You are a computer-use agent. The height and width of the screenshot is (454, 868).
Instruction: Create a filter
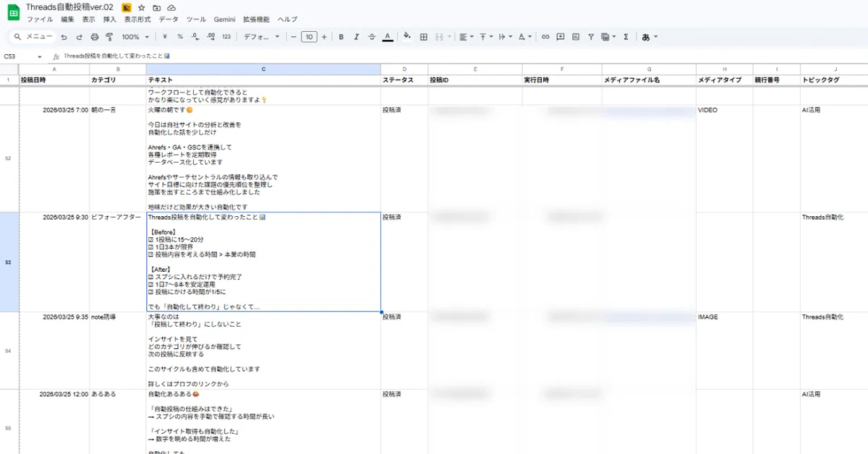point(591,37)
